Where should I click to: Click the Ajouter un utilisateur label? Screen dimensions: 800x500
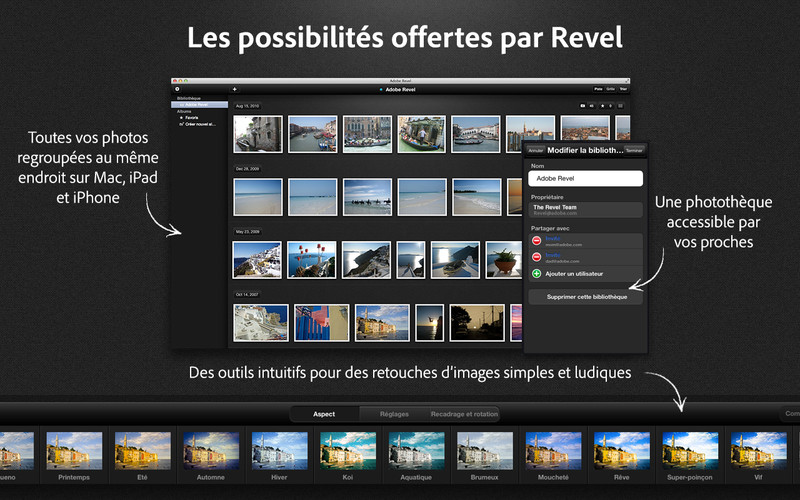click(x=574, y=273)
